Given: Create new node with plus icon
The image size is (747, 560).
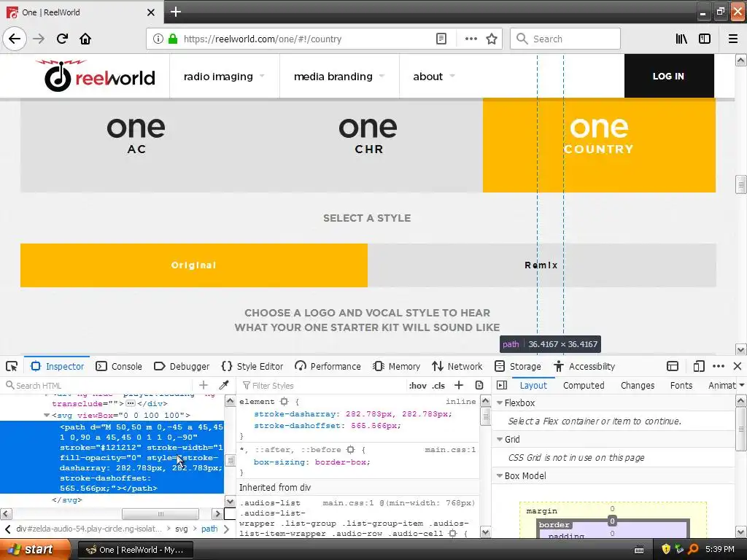Looking at the screenshot, I should 204,385.
